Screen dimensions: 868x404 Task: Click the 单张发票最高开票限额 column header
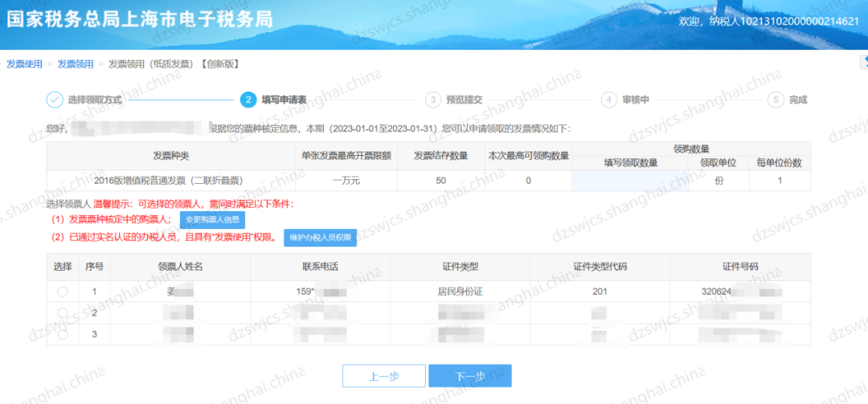[x=346, y=156]
